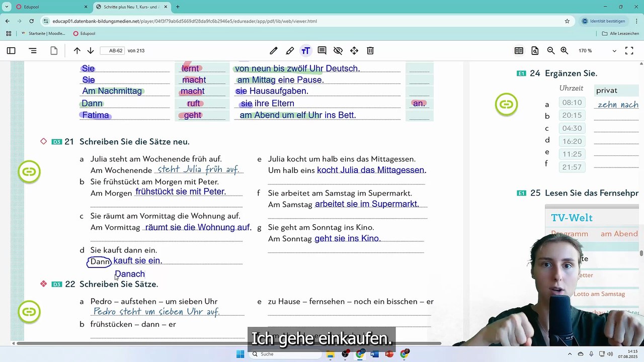This screenshot has width=644, height=362.
Task: Open the table of contents outline icon
Action: pos(33,51)
